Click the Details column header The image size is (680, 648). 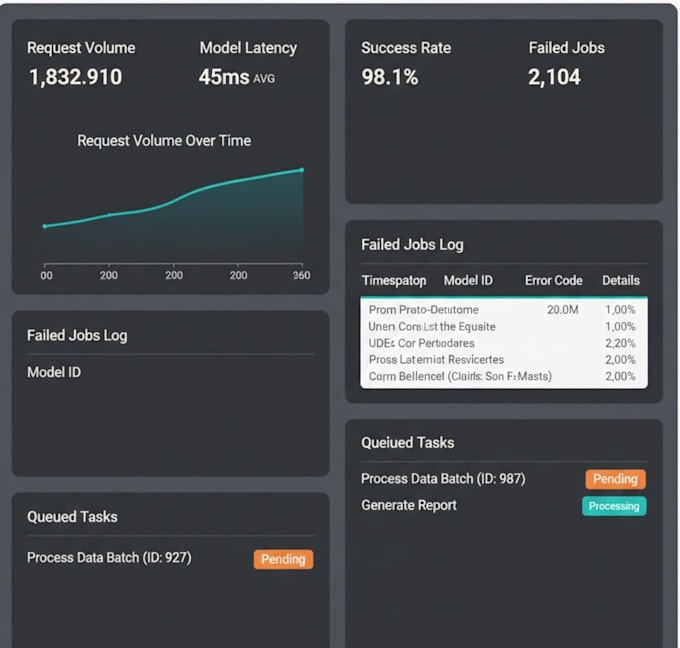[x=621, y=281]
